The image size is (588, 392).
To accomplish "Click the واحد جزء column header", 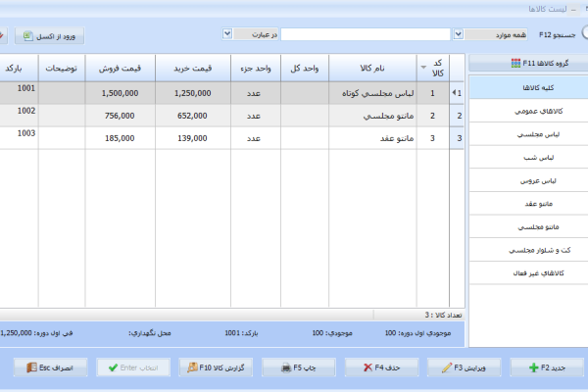I will click(x=256, y=68).
